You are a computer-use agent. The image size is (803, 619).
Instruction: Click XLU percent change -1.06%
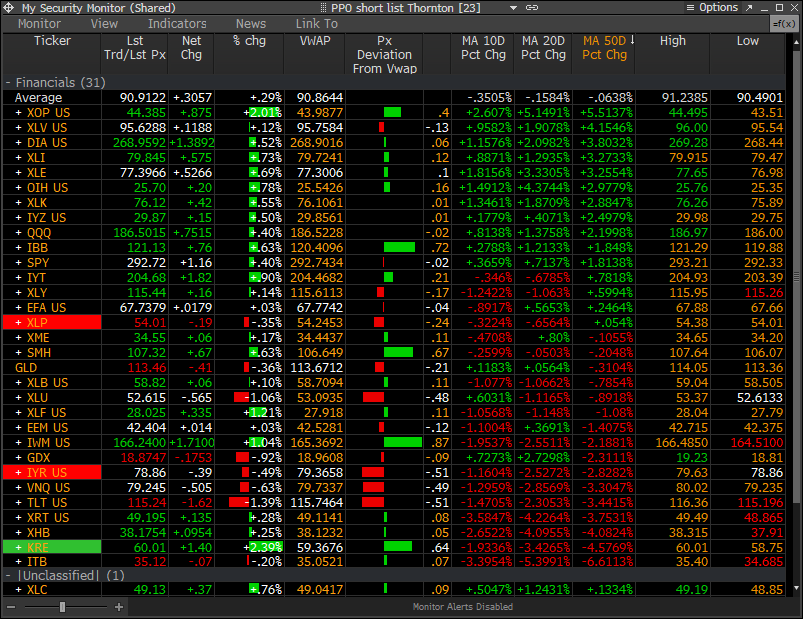tap(263, 398)
